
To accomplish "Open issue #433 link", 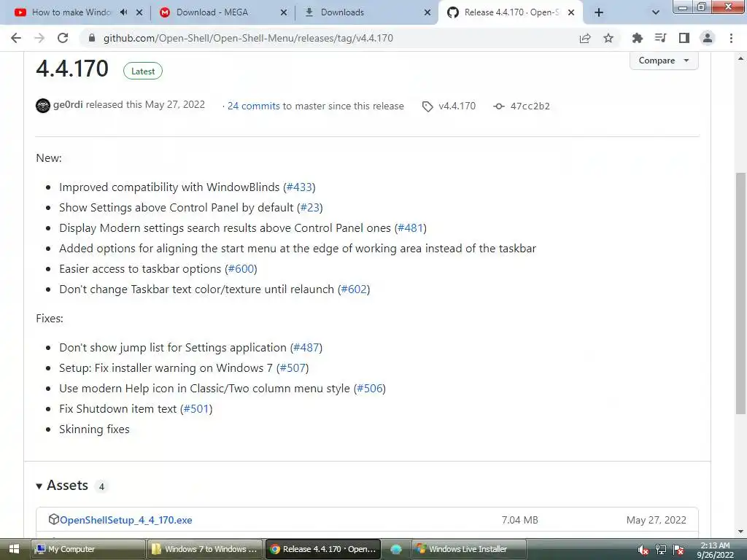I will (299, 187).
